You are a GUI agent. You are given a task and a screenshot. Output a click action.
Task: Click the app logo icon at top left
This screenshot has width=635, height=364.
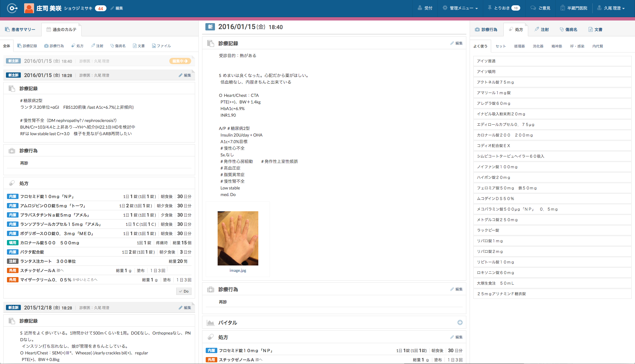[12, 8]
